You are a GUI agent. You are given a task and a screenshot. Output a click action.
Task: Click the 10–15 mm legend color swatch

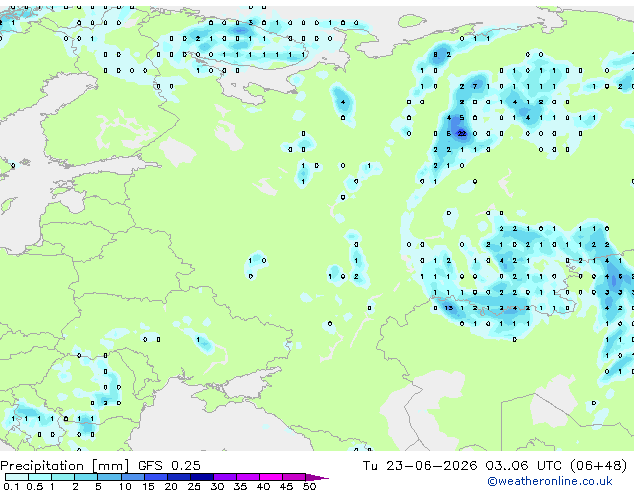click(x=133, y=477)
